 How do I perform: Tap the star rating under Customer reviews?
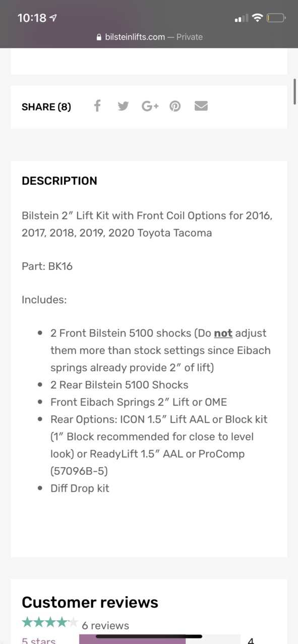(50, 622)
